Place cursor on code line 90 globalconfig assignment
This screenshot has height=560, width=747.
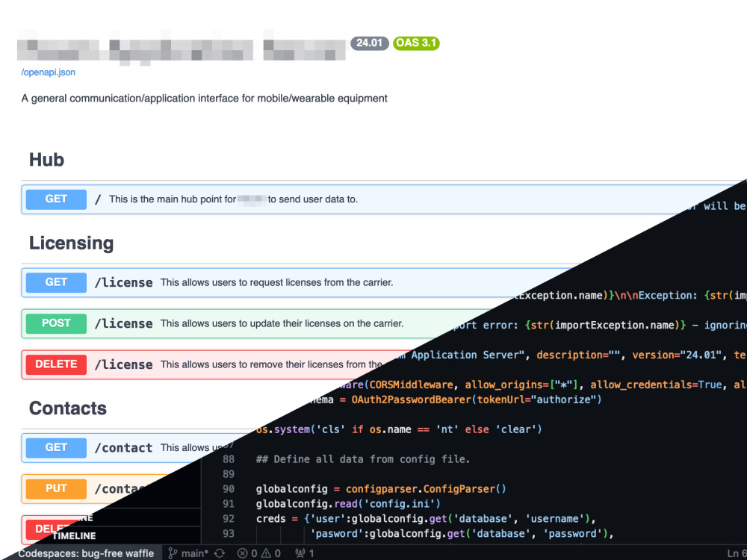(373, 488)
